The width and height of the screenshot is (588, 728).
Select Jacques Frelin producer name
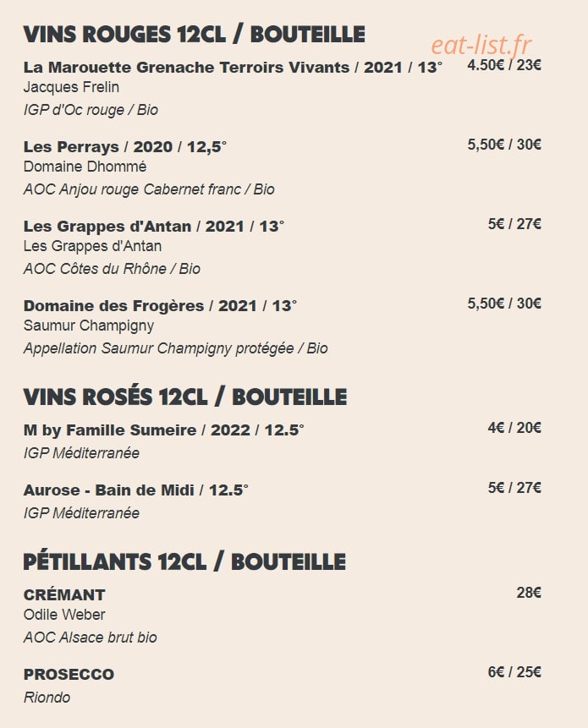point(71,87)
